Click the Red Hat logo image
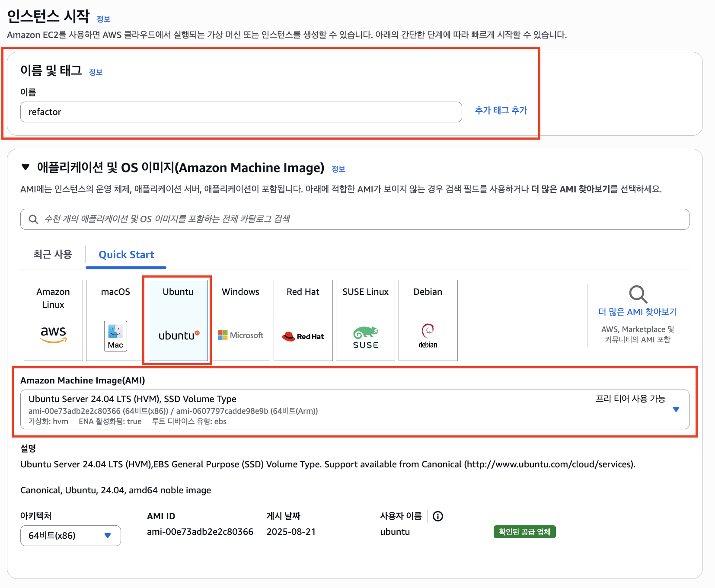The height and width of the screenshot is (588, 715). tap(303, 336)
